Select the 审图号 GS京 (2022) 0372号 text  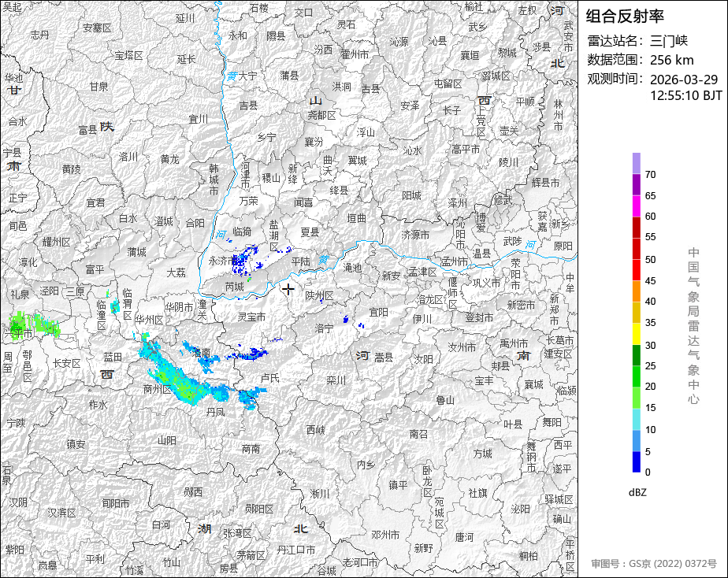[654, 564]
